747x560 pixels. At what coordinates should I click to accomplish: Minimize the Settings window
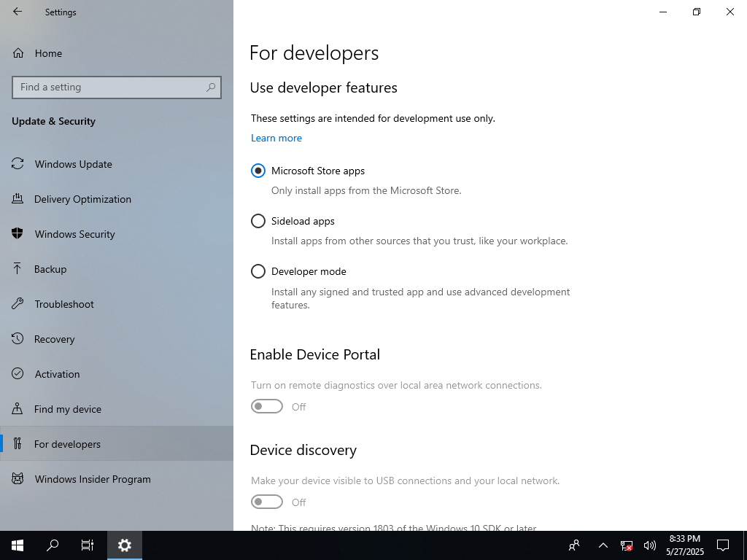[x=663, y=12]
